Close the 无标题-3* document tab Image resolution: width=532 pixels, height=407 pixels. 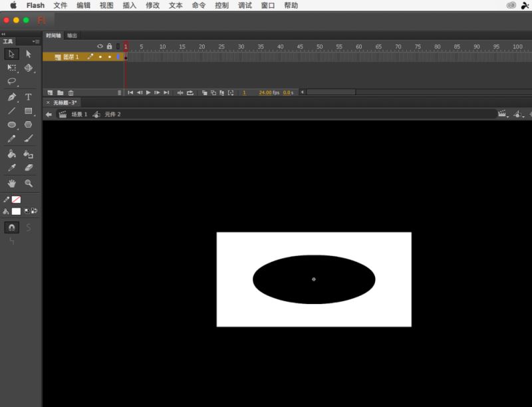click(x=48, y=102)
